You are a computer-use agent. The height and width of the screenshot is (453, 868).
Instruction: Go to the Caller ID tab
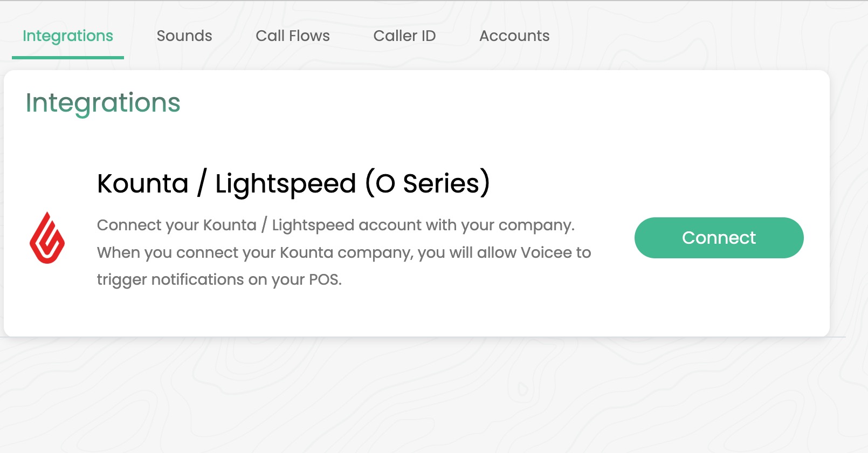coord(404,36)
